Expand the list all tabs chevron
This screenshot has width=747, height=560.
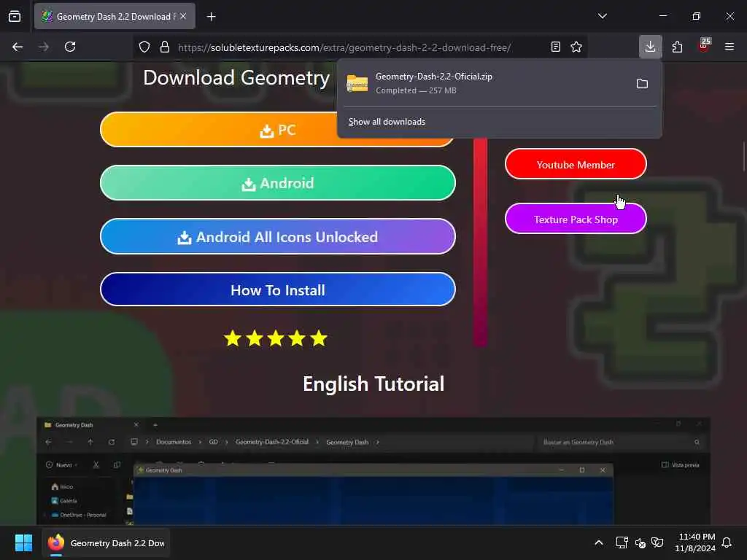603,16
